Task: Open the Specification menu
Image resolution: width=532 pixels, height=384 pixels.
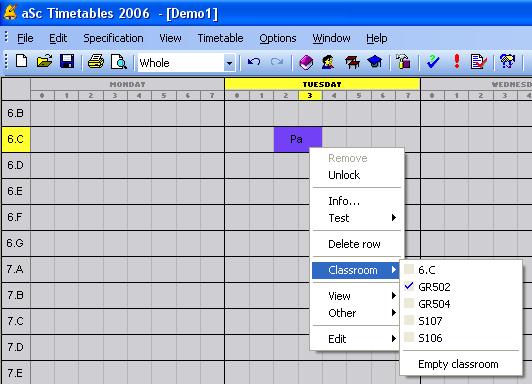Action: (113, 38)
